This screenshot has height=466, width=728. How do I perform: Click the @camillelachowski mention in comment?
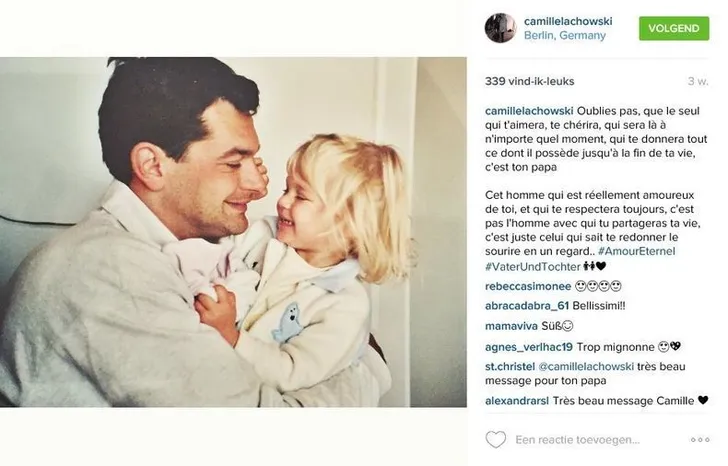point(586,367)
